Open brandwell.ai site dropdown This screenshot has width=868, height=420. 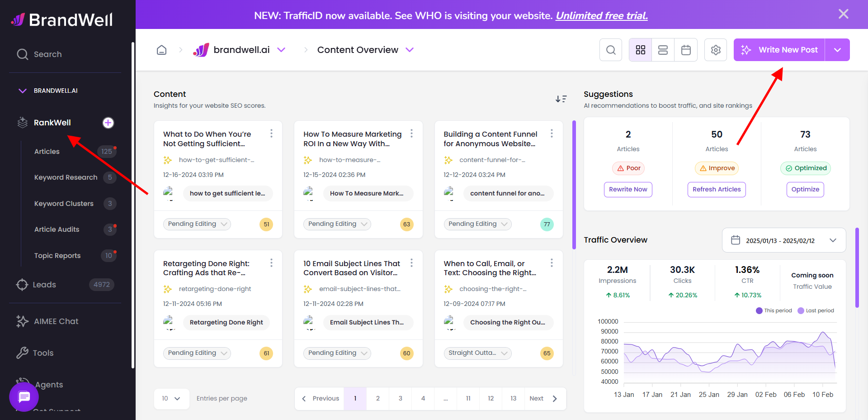tap(281, 50)
